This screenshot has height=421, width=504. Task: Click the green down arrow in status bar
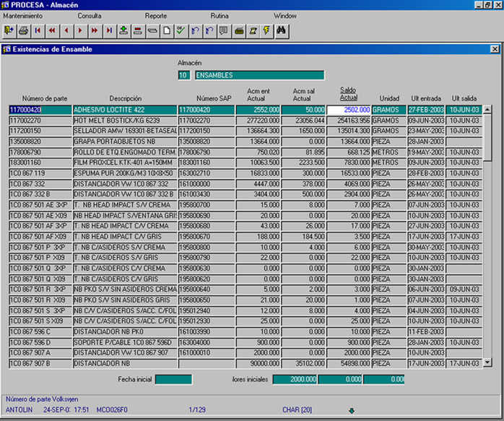352,411
